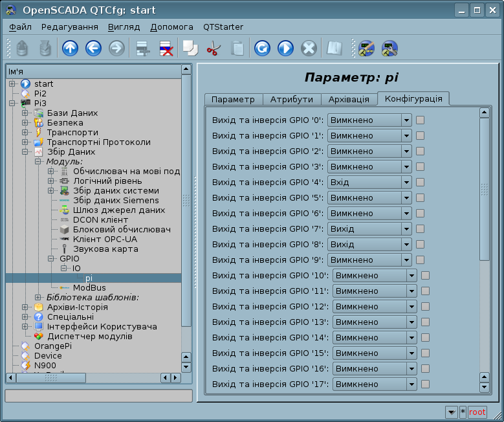This screenshot has width=504, height=422.
Task: Click the Add item toolbar icon
Action: 142,49
